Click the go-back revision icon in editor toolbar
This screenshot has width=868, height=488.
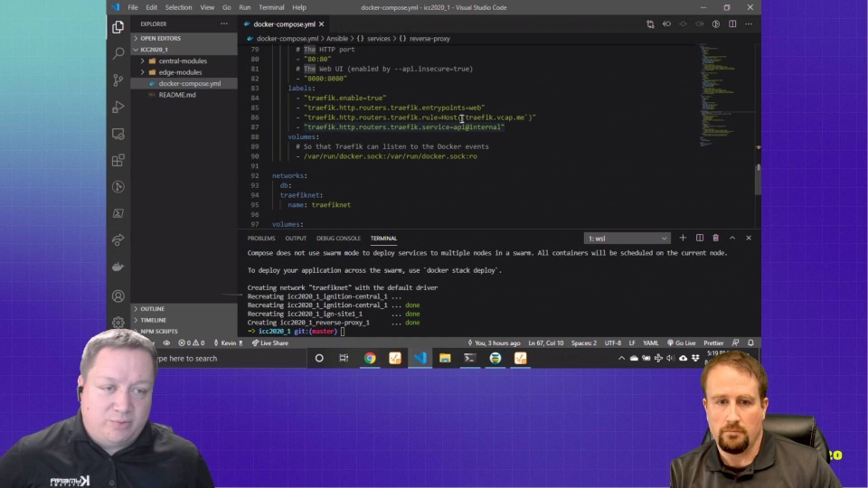pos(666,23)
